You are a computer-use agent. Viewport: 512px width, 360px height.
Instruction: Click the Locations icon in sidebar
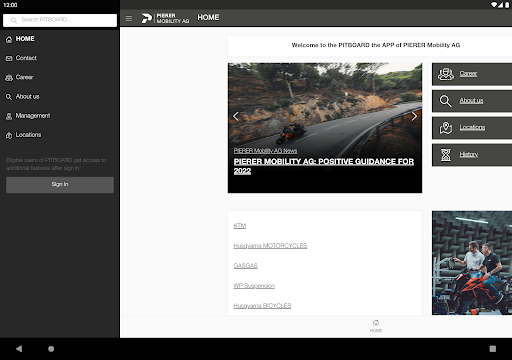9,135
